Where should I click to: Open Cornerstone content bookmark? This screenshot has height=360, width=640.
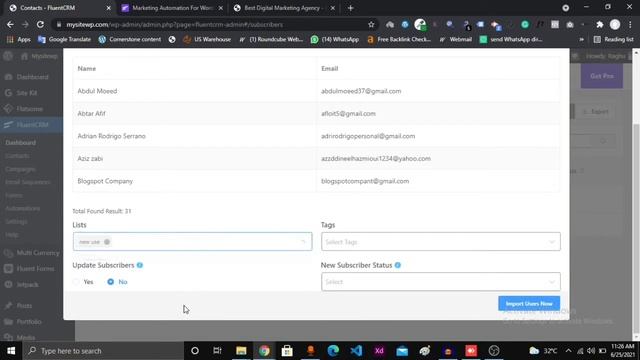coord(130,39)
